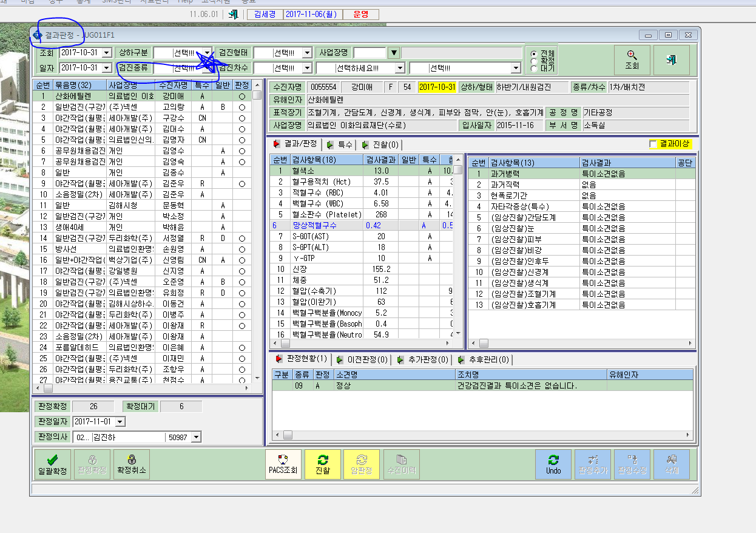Click the 사업장명 input field

370,53
